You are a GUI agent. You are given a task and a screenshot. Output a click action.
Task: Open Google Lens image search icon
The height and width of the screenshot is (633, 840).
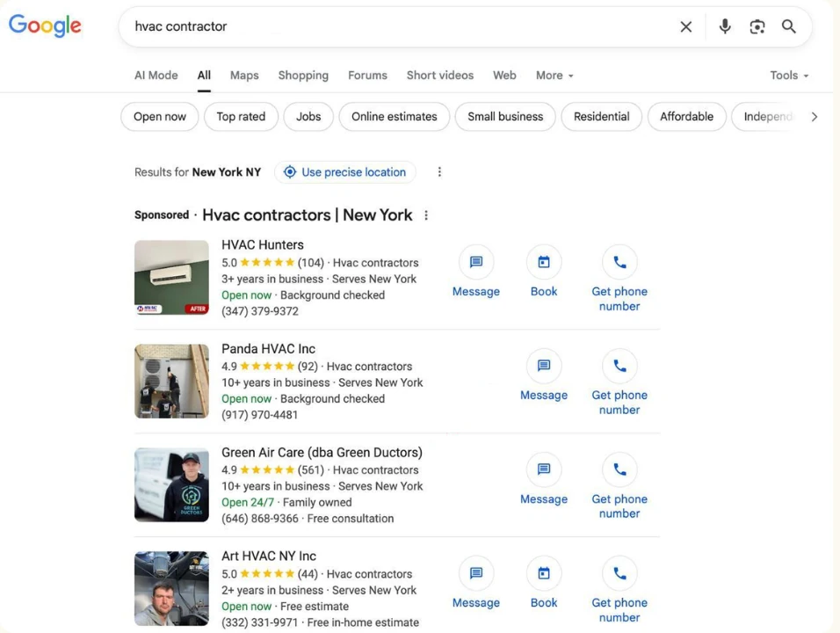click(757, 26)
